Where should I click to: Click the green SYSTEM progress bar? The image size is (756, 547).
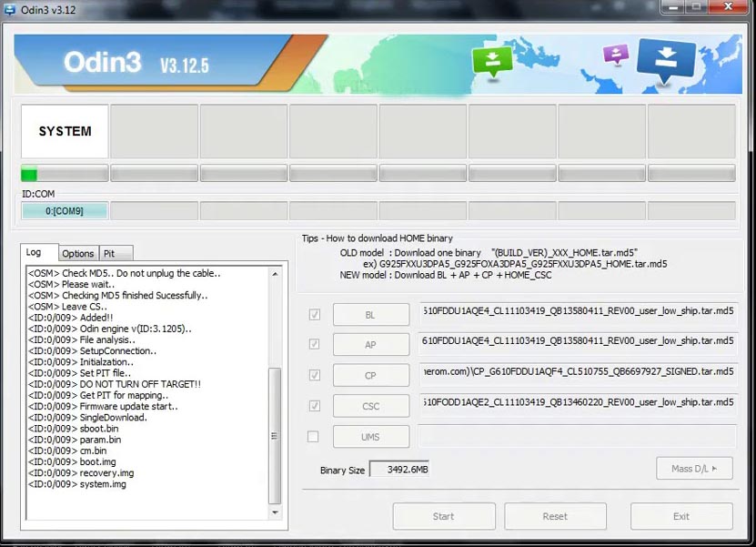click(x=65, y=173)
